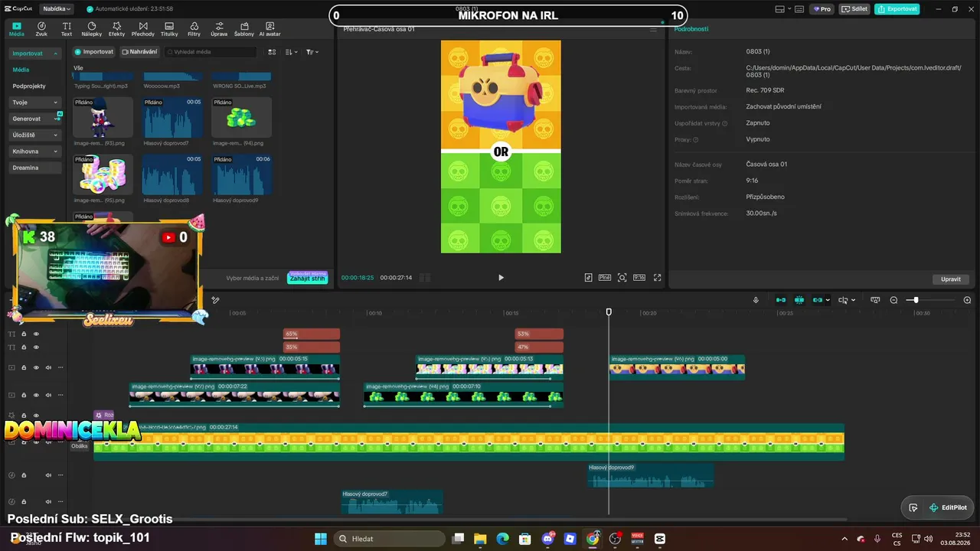Image resolution: width=980 pixels, height=551 pixels.
Task: Play the preview video
Action: 501,278
